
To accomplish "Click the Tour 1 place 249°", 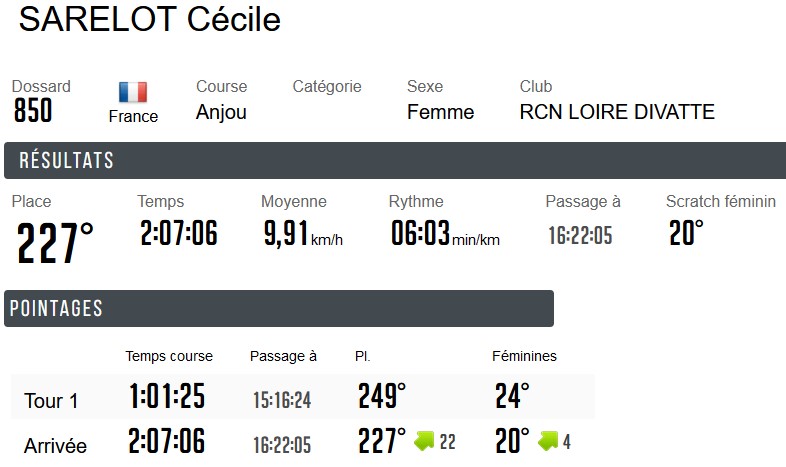I will (x=382, y=397).
